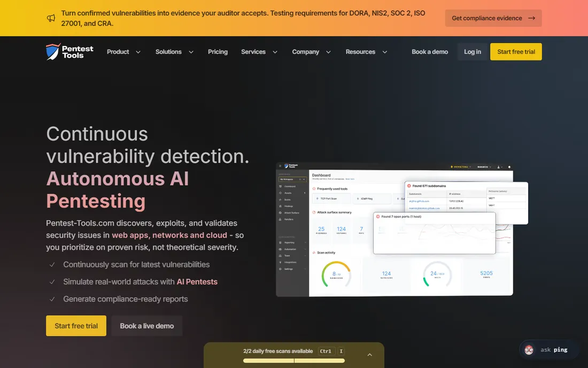Click Start free trial in navbar
The image size is (588, 368).
[516, 52]
